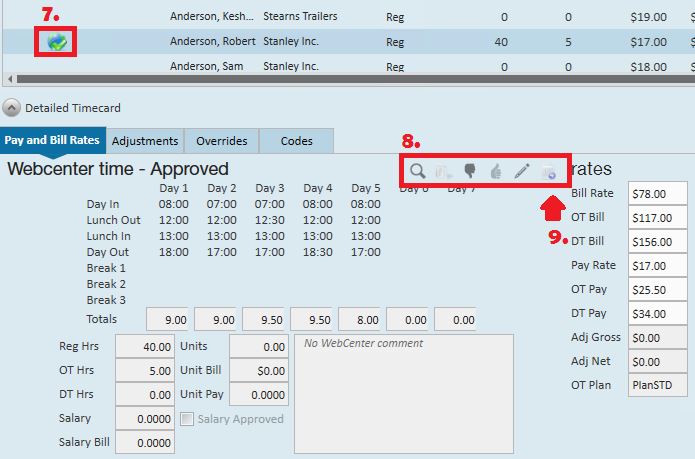Click the thumbs-down reject timecard icon
695x459 pixels.
(x=470, y=171)
